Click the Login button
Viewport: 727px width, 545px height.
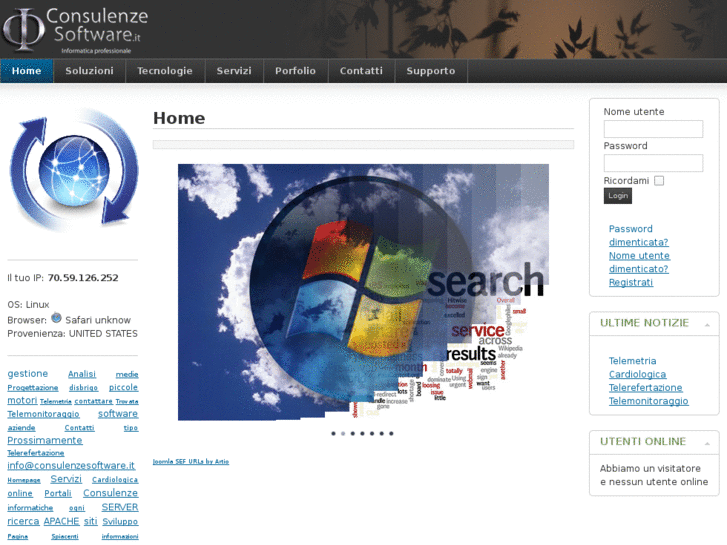[618, 196]
